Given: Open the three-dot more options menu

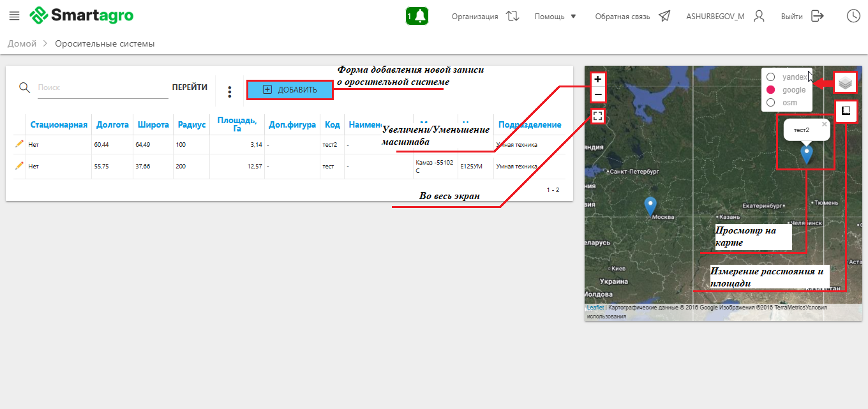Looking at the screenshot, I should pos(230,92).
